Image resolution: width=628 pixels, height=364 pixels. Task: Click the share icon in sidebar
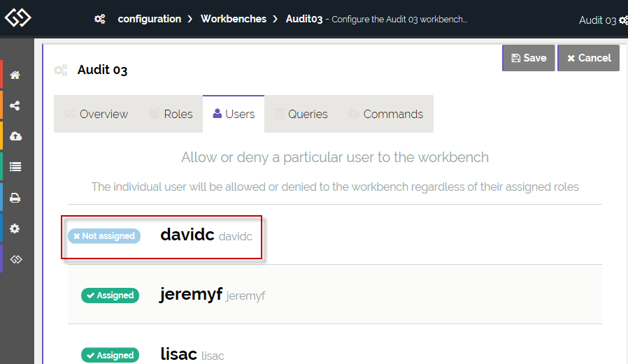(x=15, y=106)
